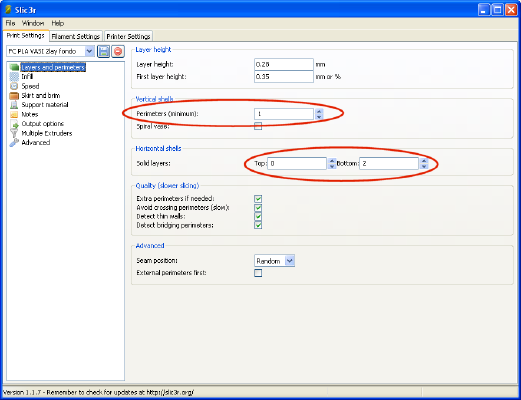Click the First layer height field
Screen dimensions: 521x400
(x=284, y=77)
